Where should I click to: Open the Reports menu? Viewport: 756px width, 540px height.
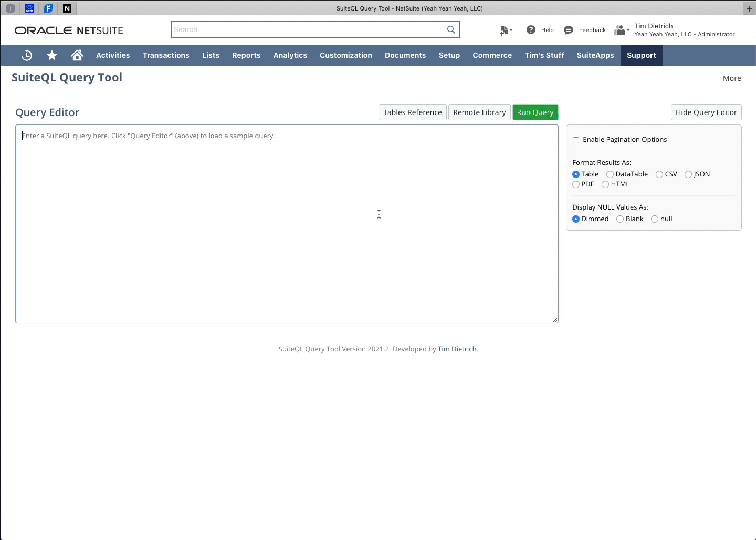click(x=246, y=55)
